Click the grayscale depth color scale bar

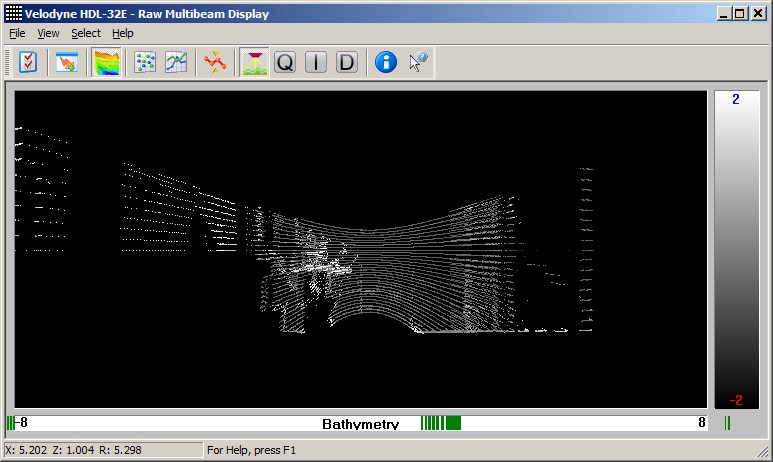pos(735,250)
